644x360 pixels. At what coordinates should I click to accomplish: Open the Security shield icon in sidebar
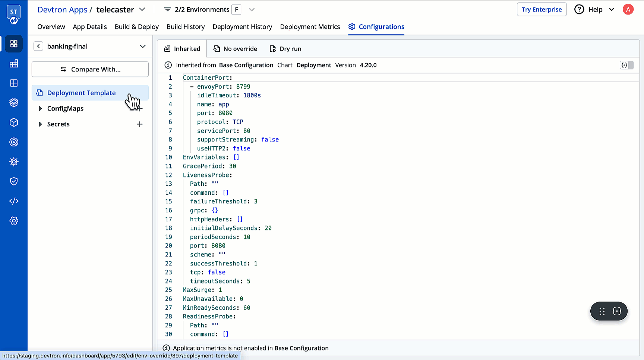[14, 181]
